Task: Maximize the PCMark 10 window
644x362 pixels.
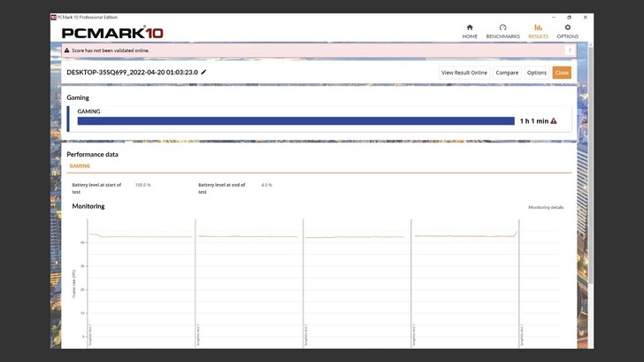Action: pyautogui.click(x=569, y=17)
